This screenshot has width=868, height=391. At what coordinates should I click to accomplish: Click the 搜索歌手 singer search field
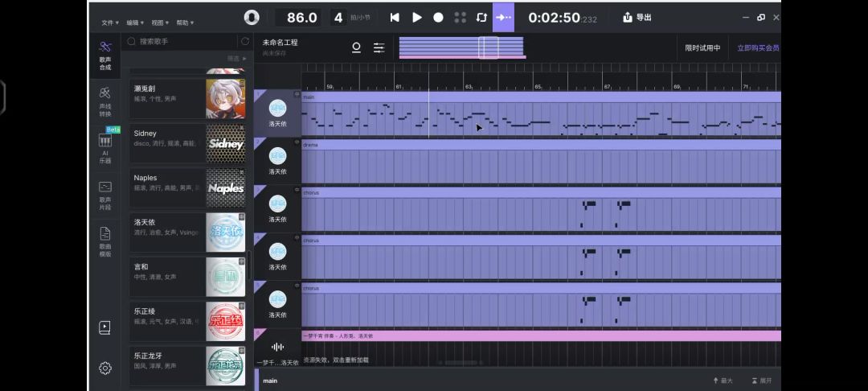coord(185,41)
